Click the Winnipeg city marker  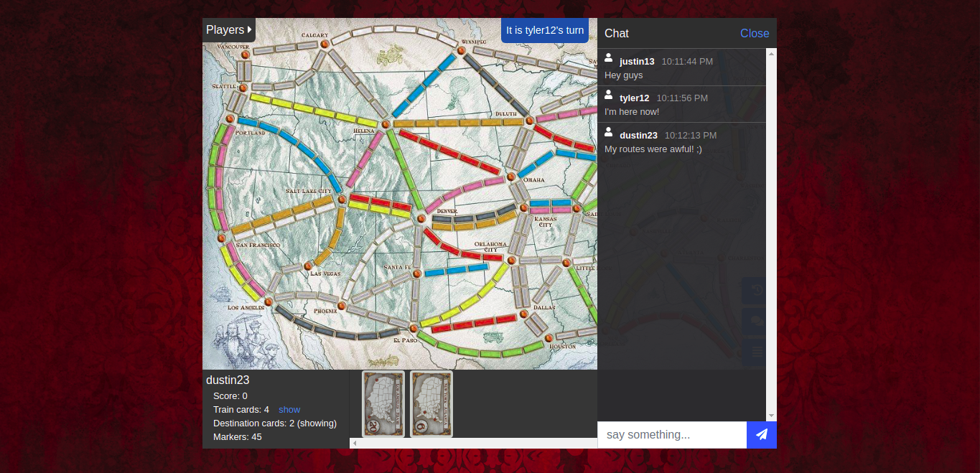click(459, 51)
